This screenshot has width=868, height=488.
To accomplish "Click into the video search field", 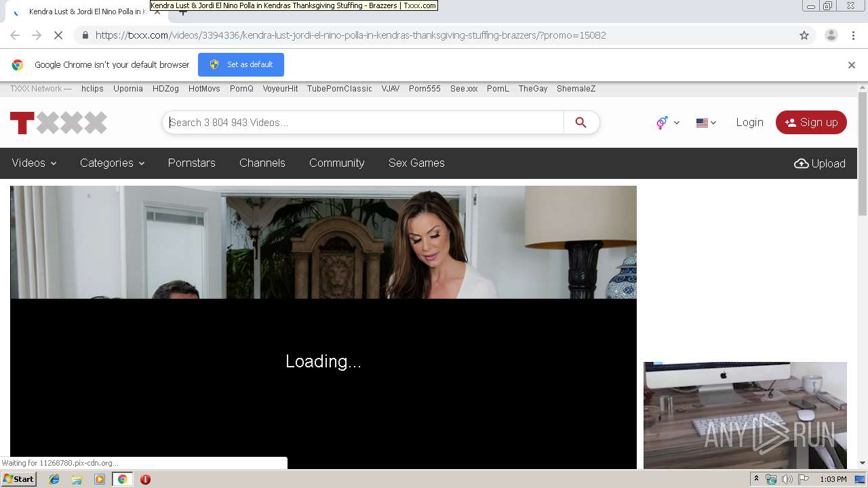I will pos(365,123).
